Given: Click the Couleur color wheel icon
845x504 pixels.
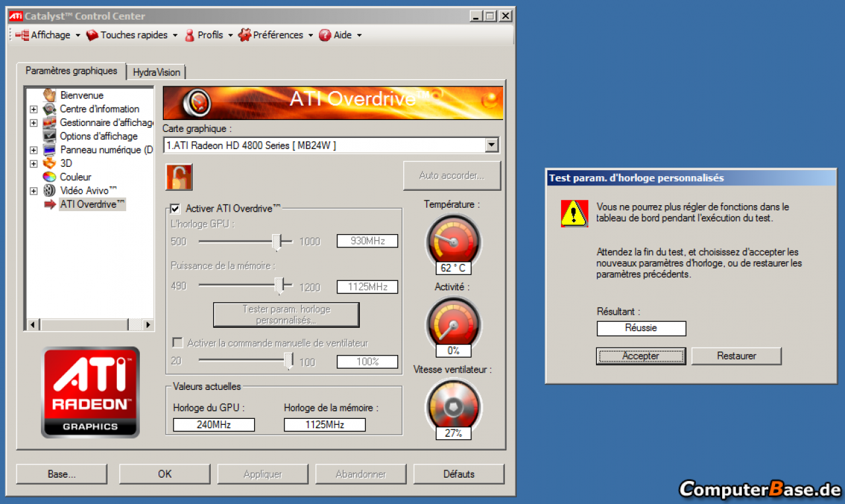Looking at the screenshot, I should [50, 177].
